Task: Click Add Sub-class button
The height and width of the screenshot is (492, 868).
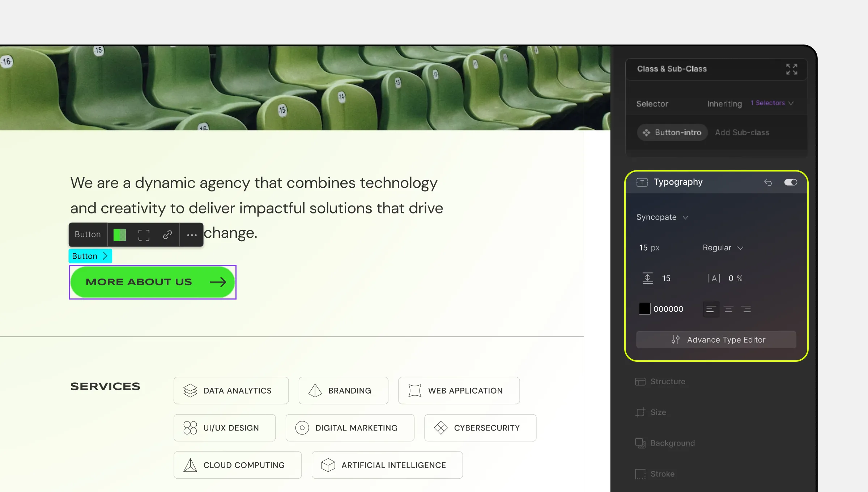Action: tap(741, 132)
